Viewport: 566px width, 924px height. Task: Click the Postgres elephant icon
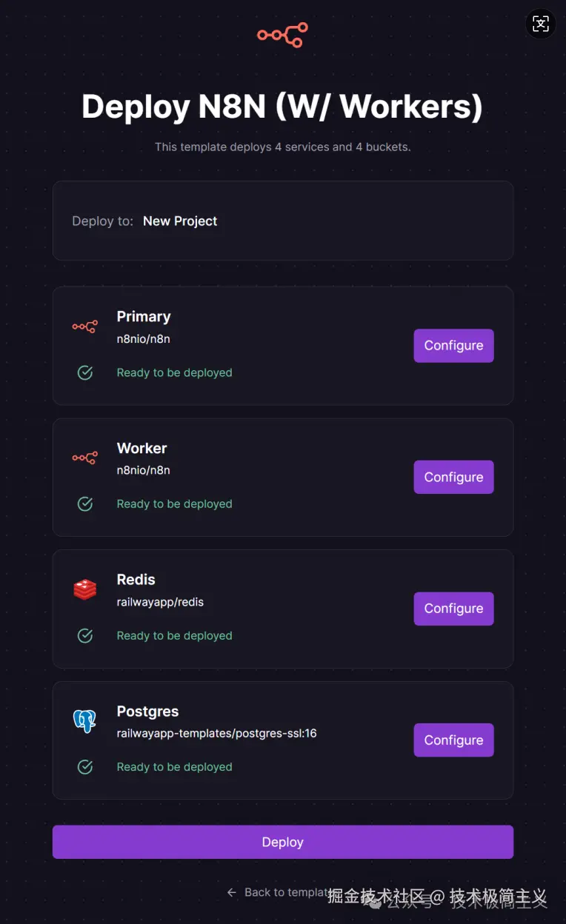click(84, 720)
